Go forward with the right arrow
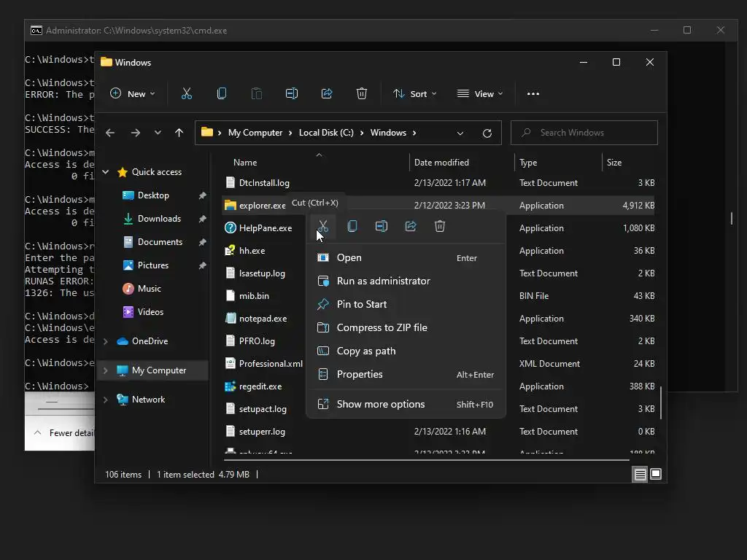 [x=136, y=133]
